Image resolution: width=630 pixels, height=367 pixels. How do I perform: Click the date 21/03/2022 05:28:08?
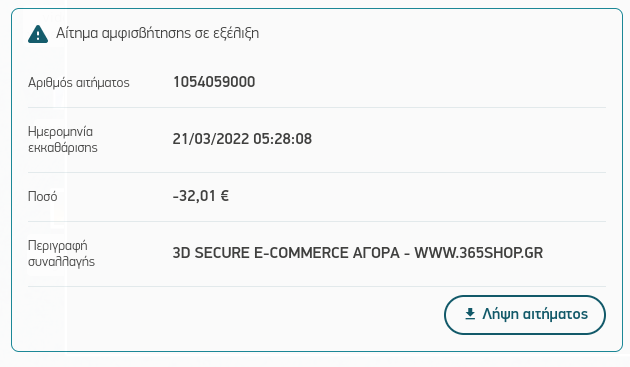click(242, 139)
